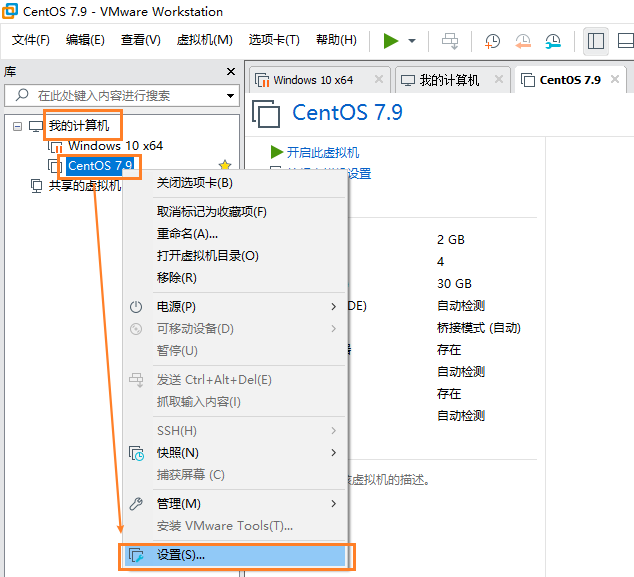Image resolution: width=634 pixels, height=577 pixels.
Task: Click the 电源(P) submenu arrow chevron
Action: pos(334,307)
